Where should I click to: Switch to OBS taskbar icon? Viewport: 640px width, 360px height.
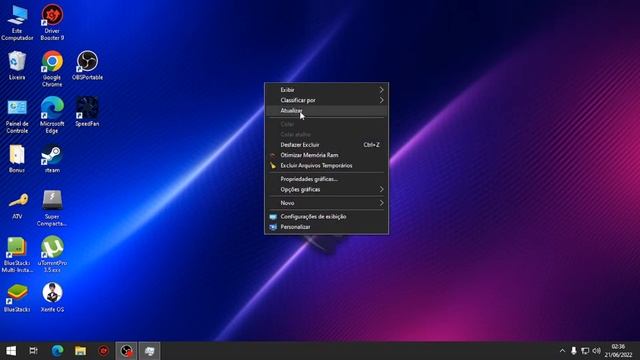pos(127,351)
